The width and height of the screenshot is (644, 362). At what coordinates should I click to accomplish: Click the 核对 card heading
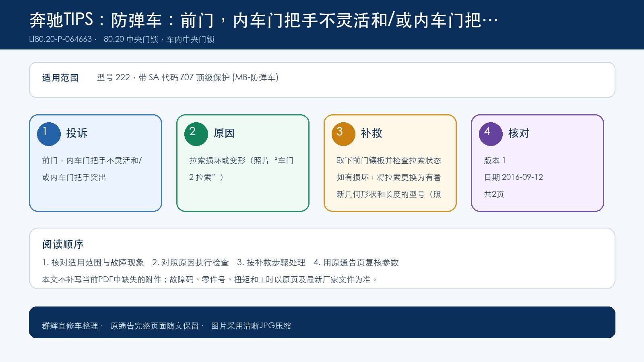(519, 133)
